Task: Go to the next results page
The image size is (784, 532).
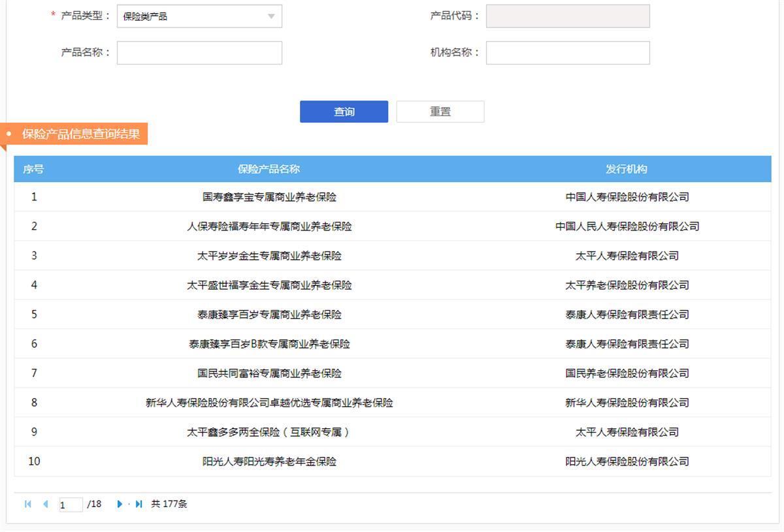Action: [x=120, y=504]
